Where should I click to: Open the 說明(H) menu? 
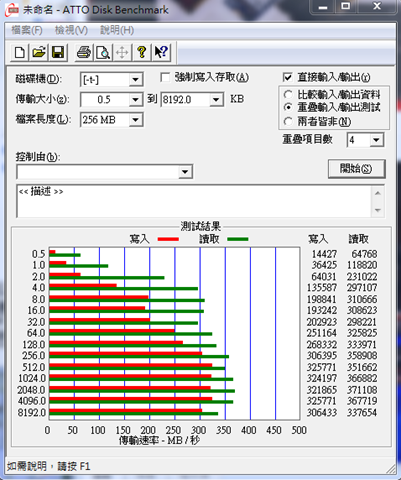coord(117,30)
